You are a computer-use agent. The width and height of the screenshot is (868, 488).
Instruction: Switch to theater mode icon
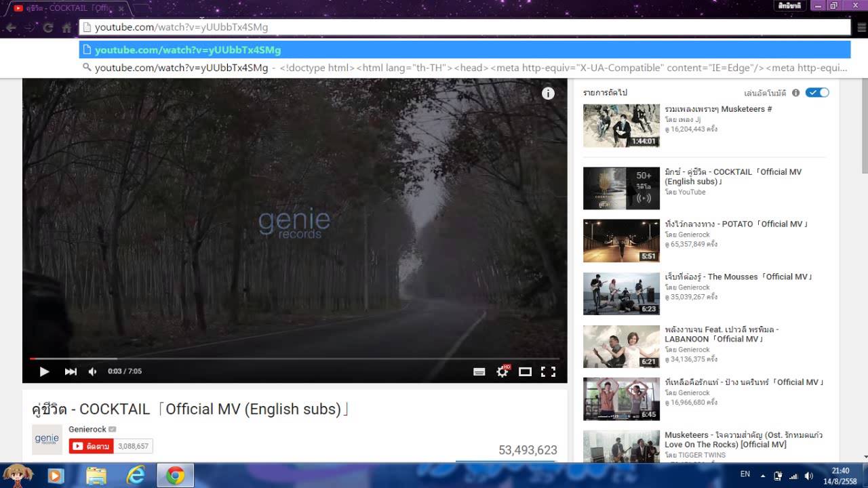click(x=525, y=371)
